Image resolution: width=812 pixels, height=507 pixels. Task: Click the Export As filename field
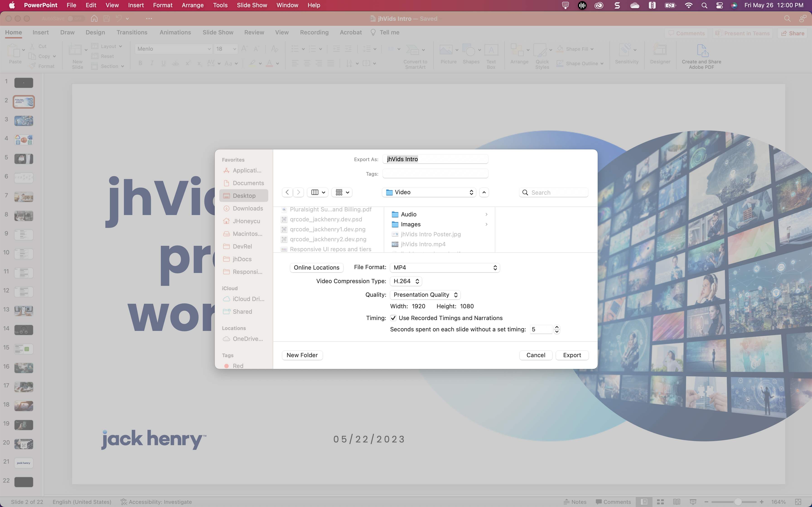[435, 159]
